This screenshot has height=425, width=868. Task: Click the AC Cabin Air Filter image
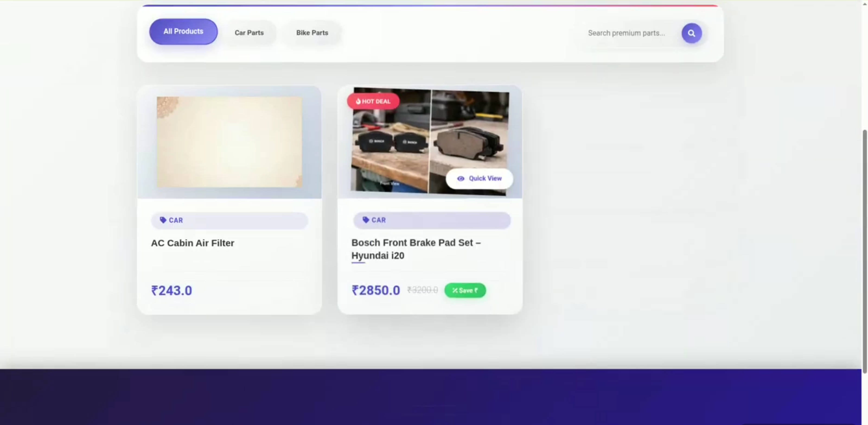pyautogui.click(x=229, y=142)
